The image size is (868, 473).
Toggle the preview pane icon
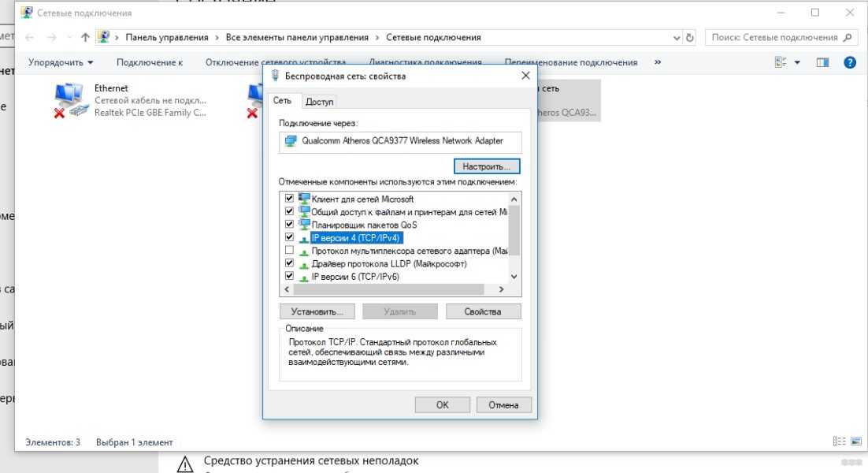[822, 62]
